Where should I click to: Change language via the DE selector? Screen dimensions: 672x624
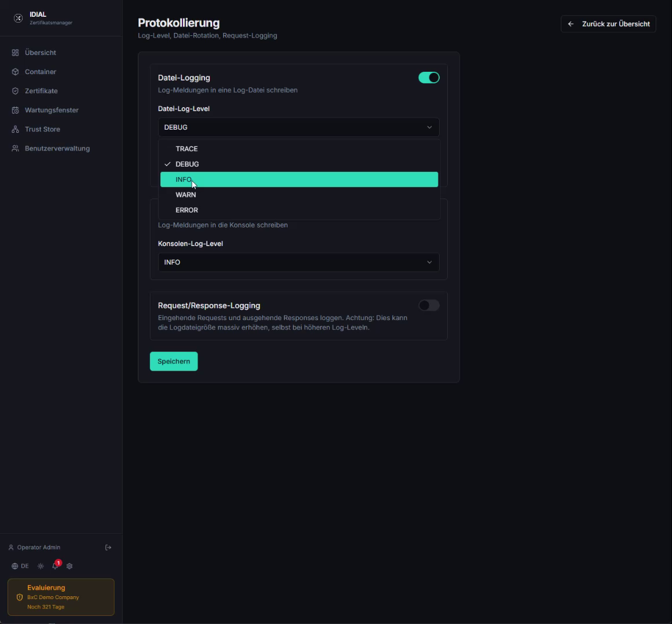[x=20, y=566]
